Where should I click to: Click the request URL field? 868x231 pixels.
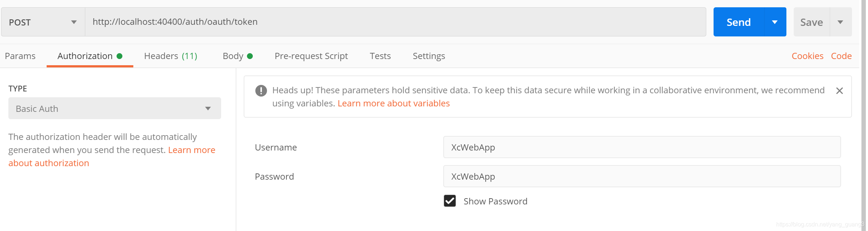click(395, 22)
